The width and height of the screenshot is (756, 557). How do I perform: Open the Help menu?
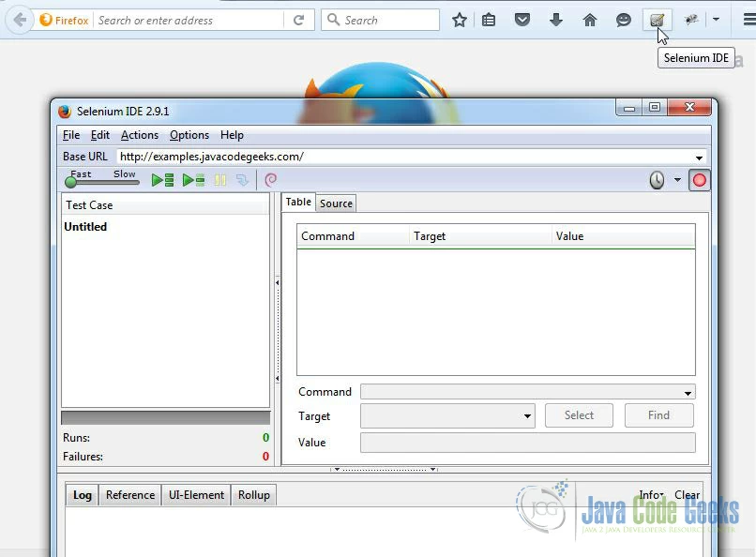232,135
